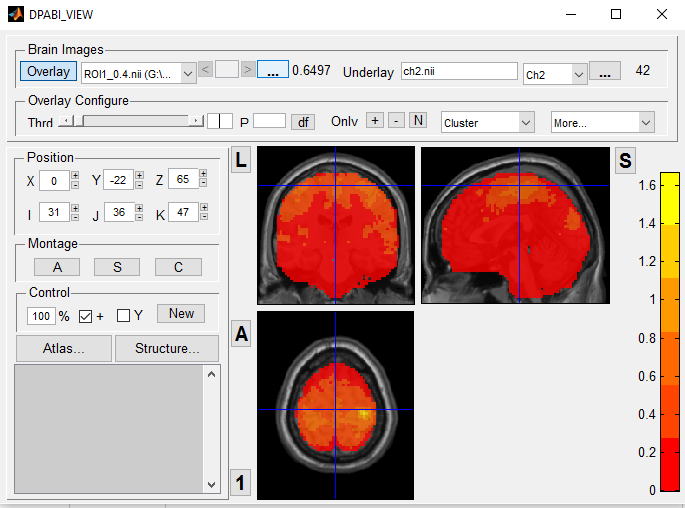The image size is (685, 508).
Task: Click the Thrd threshold slider thumb
Action: [x=78, y=121]
